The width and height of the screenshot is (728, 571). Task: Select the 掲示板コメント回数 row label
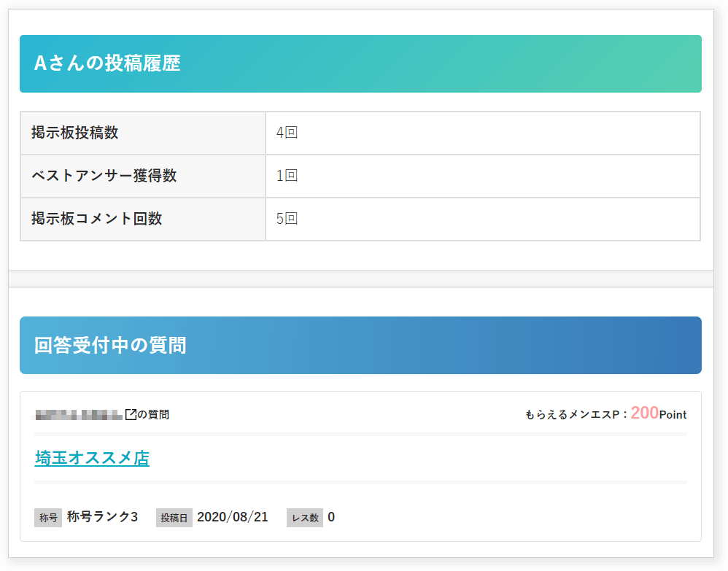tap(96, 219)
